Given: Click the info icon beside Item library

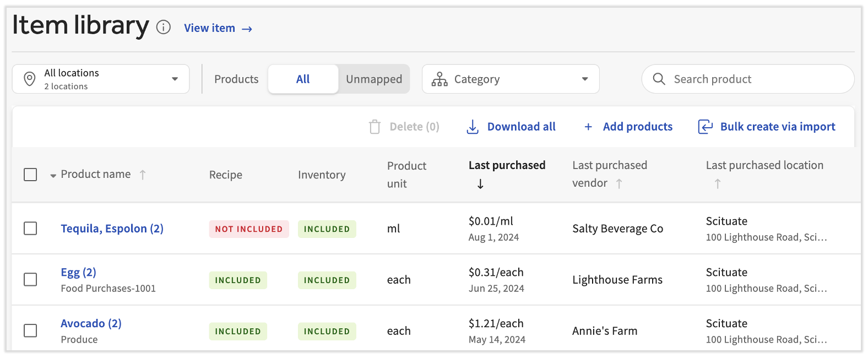Looking at the screenshot, I should 164,28.
